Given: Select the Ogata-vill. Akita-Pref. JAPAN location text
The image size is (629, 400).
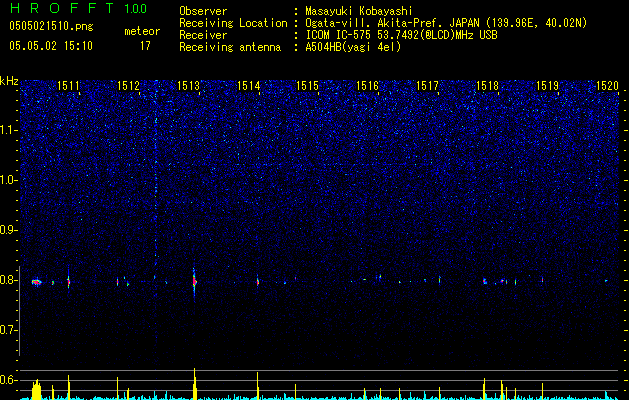Looking at the screenshot, I should (x=446, y=24).
